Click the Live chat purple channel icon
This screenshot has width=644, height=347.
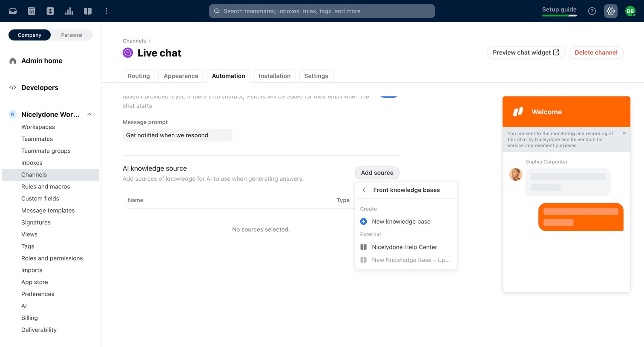click(128, 53)
